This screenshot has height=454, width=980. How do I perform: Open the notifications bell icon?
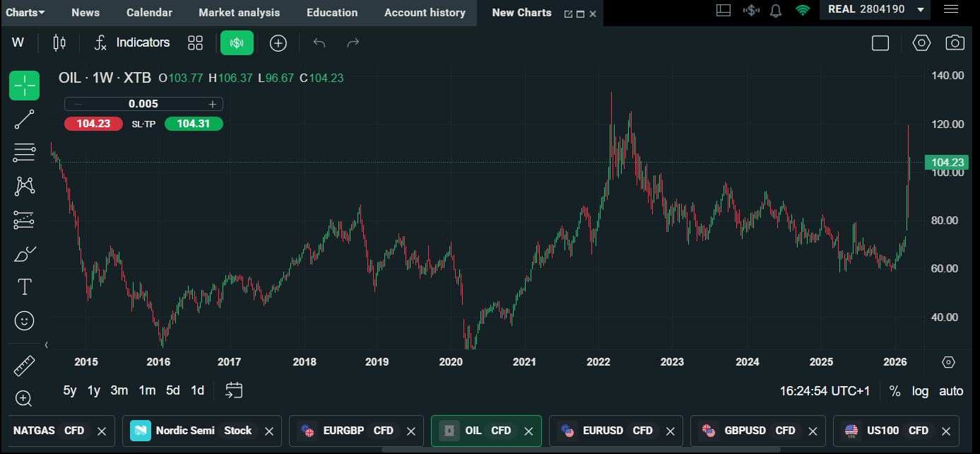click(x=776, y=11)
